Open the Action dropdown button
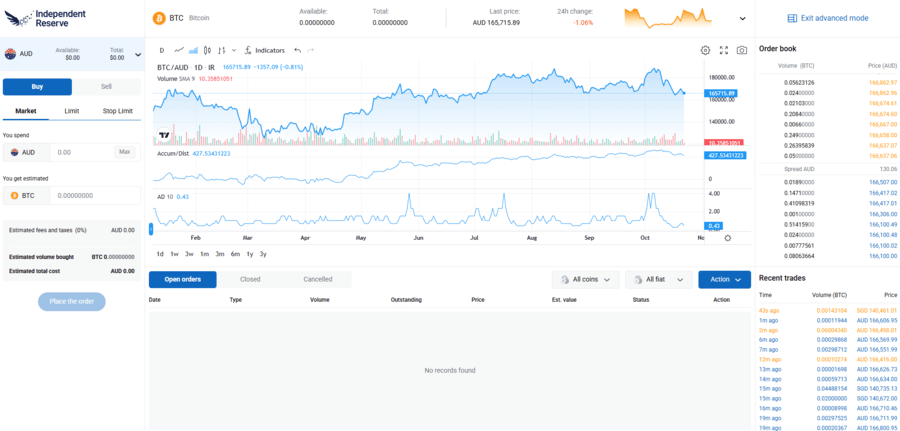Viewport: 900px width, 431px height. click(x=724, y=279)
